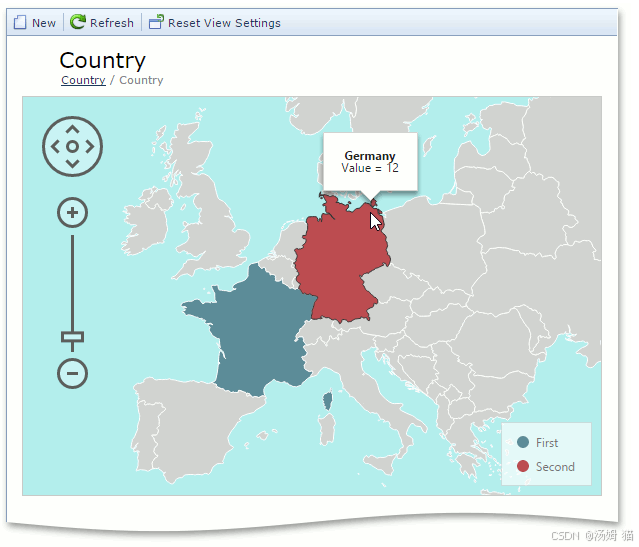Pan the map up with the up arrow

[73, 130]
